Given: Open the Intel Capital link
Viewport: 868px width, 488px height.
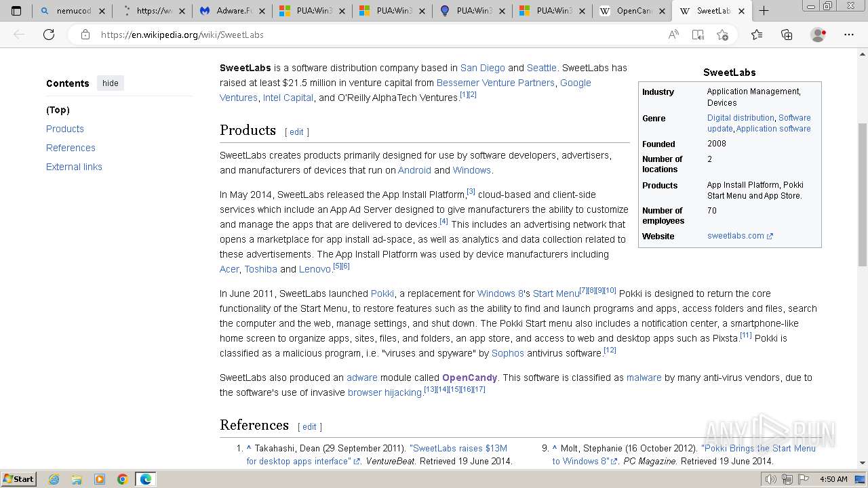Looking at the screenshot, I should pyautogui.click(x=288, y=98).
